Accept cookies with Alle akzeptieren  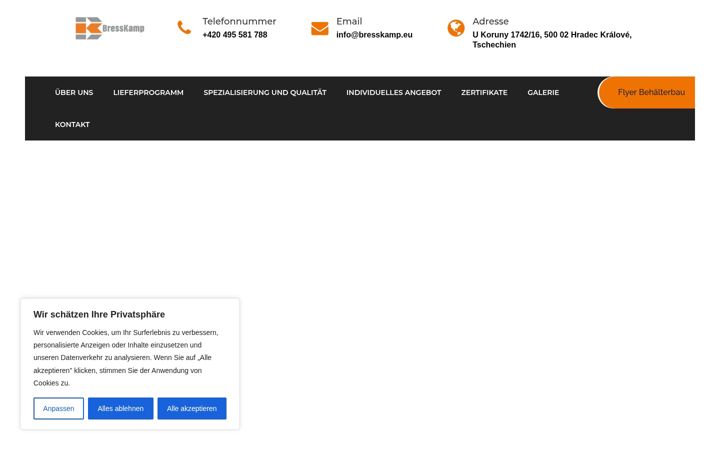point(192,408)
